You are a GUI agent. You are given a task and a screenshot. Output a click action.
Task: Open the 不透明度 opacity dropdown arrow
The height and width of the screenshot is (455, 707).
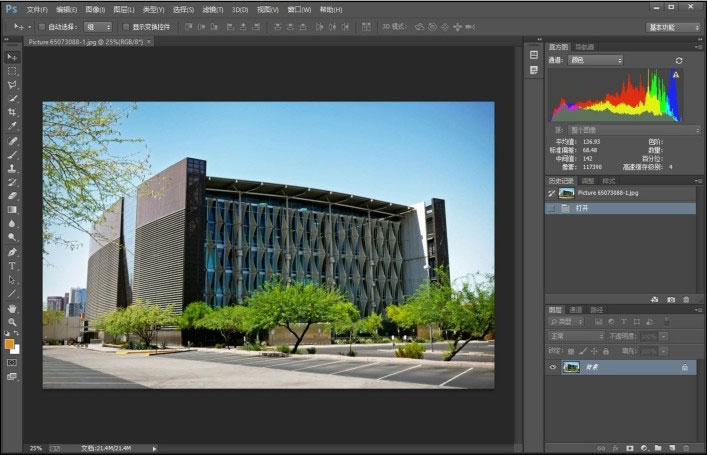point(663,336)
